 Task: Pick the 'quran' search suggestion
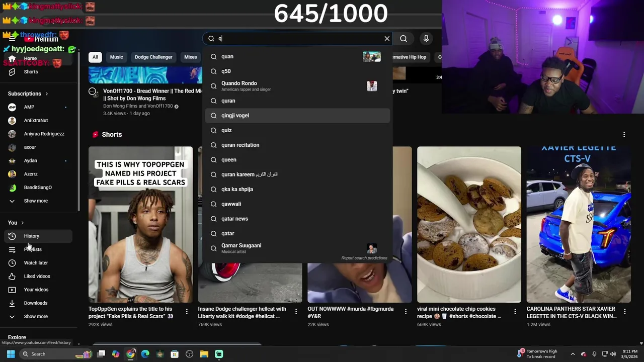(x=297, y=101)
